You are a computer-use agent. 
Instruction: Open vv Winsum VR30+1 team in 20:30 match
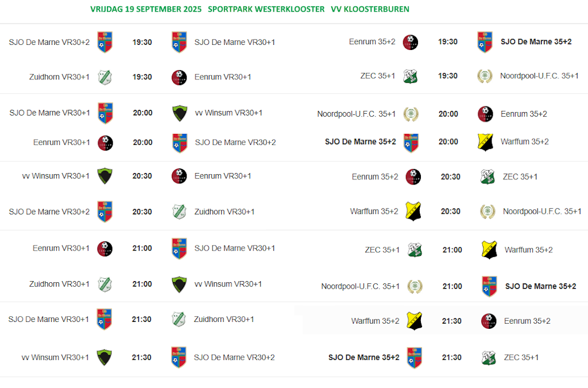click(56, 176)
